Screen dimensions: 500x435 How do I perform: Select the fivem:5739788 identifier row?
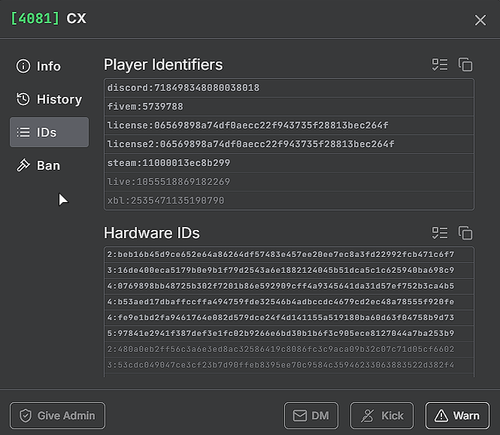point(289,107)
